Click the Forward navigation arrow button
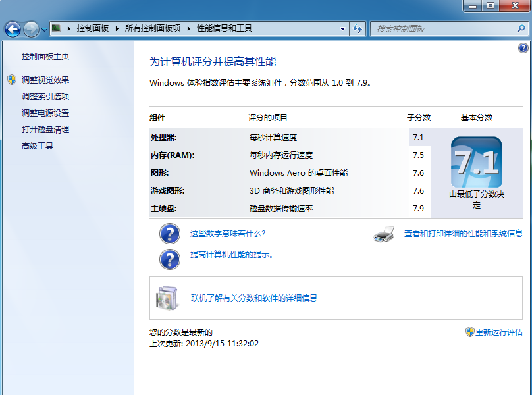The image size is (532, 395). (31, 29)
